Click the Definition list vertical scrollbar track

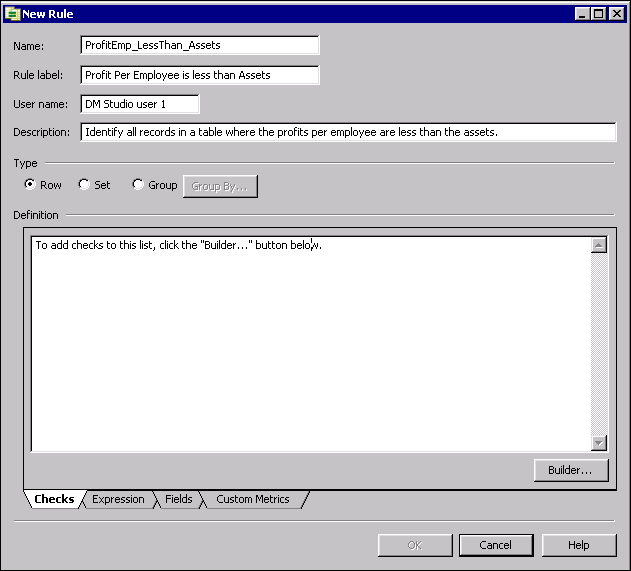click(599, 345)
